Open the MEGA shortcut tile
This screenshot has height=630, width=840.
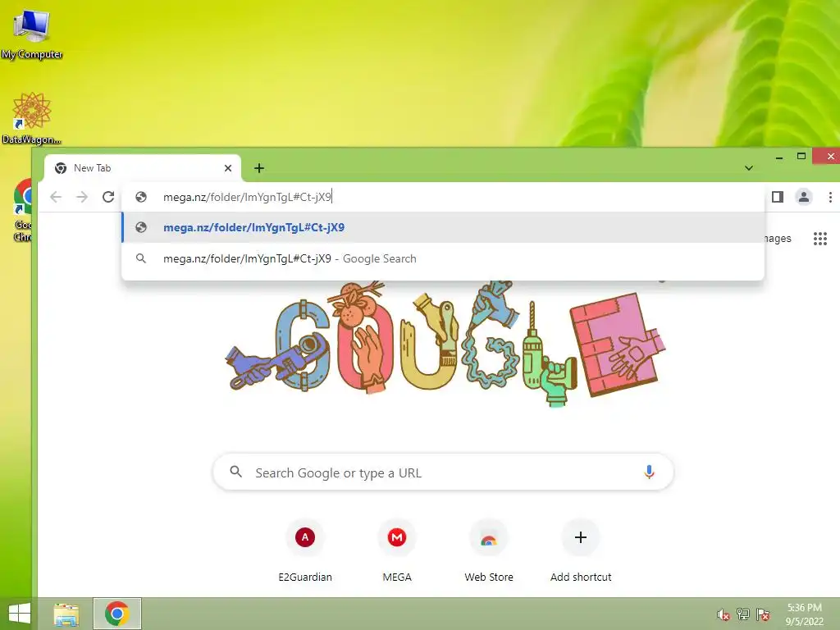(397, 552)
